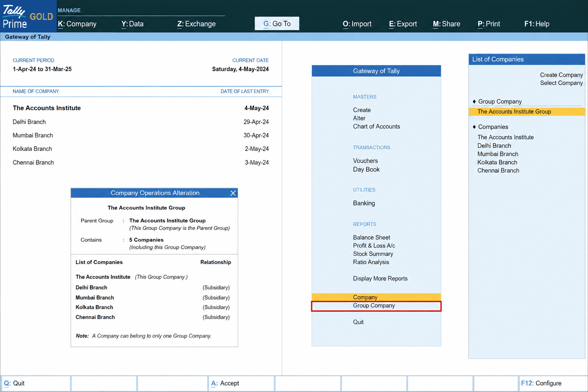Select highlighted Company option in Gateway menu
This screenshot has height=392, width=588.
click(x=376, y=297)
